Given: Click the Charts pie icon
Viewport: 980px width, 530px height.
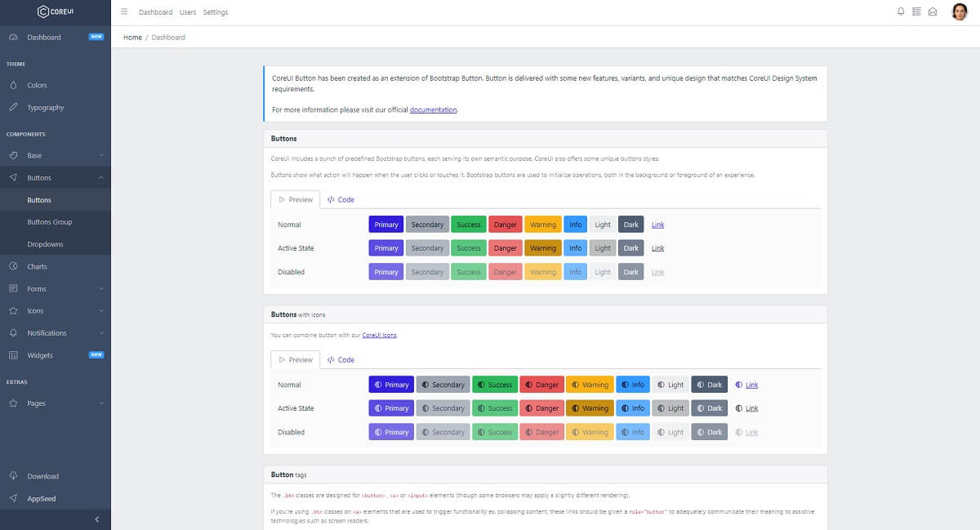Looking at the screenshot, I should (x=13, y=266).
